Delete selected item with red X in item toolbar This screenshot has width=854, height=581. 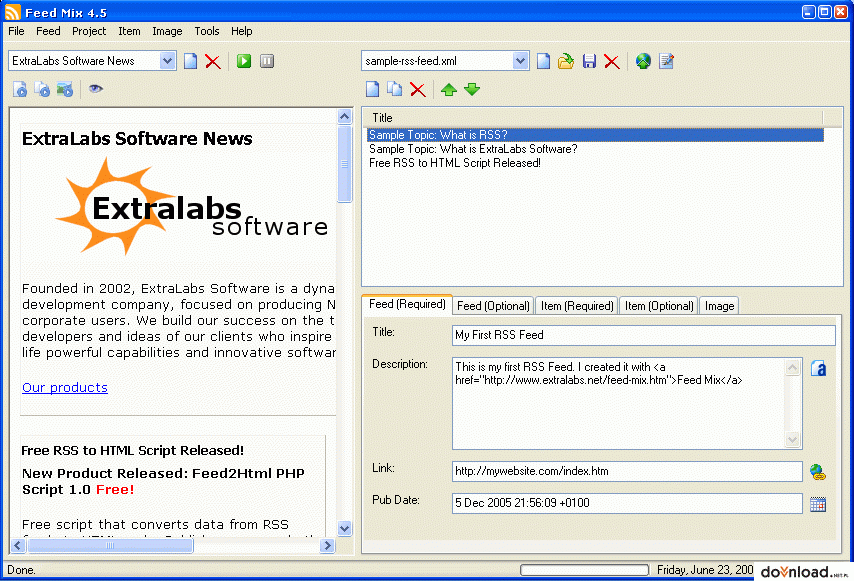coord(418,89)
